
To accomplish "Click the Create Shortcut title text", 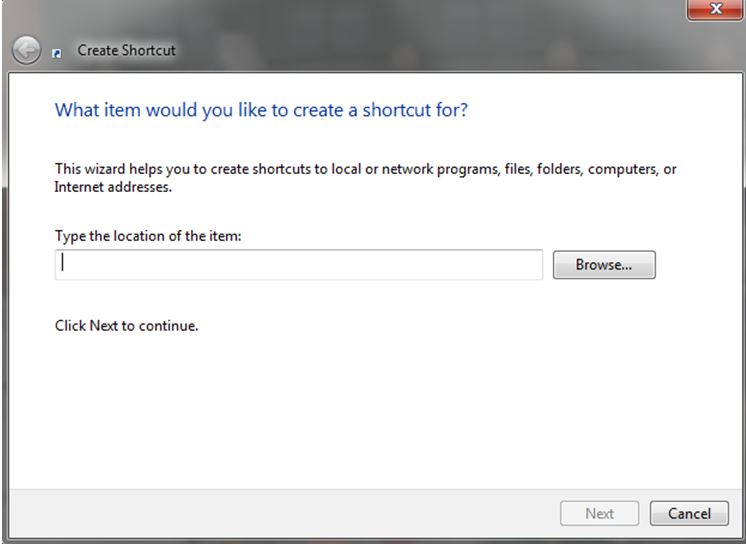I will click(126, 50).
